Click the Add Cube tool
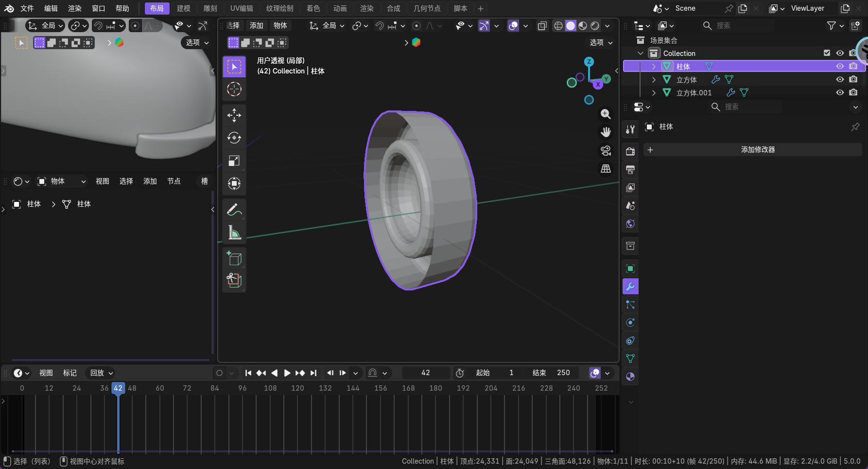This screenshot has width=868, height=469. tap(234, 258)
